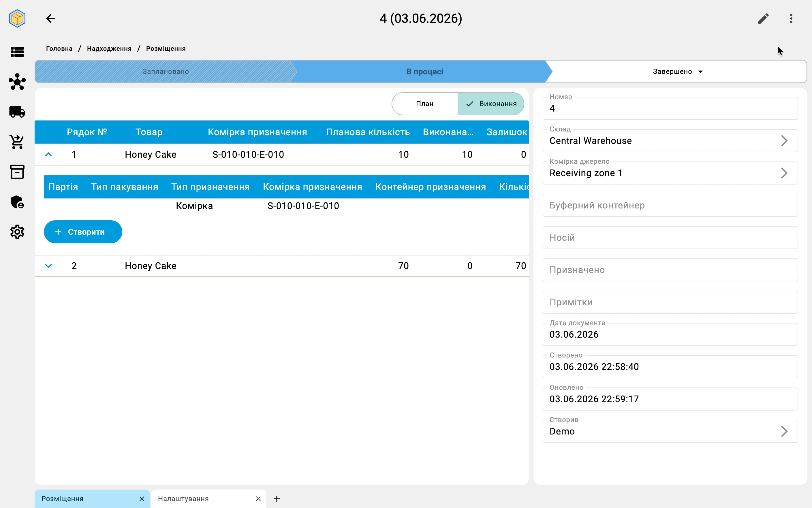Select the Виконання toggle option

pos(491,104)
